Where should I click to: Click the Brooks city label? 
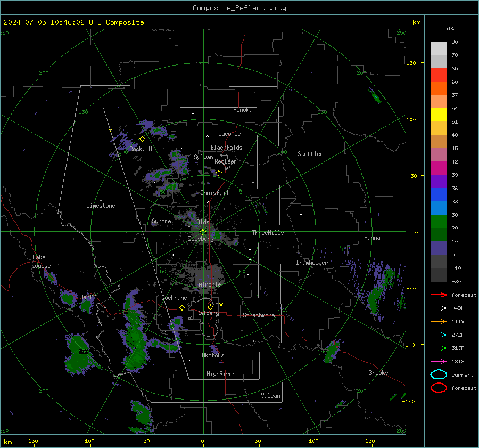click(378, 373)
